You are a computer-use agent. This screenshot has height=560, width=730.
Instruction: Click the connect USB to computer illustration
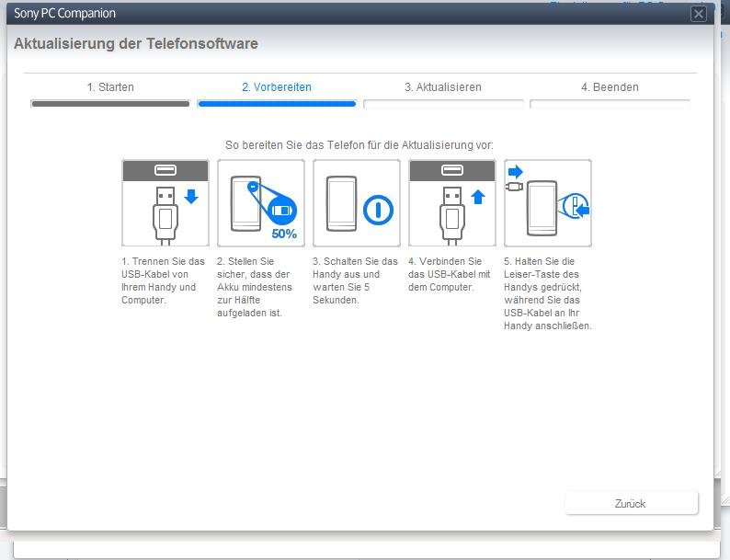(x=452, y=203)
